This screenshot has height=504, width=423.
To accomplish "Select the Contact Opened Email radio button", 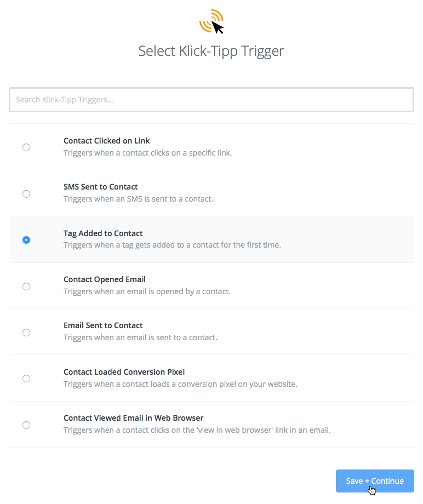I will pos(26,287).
